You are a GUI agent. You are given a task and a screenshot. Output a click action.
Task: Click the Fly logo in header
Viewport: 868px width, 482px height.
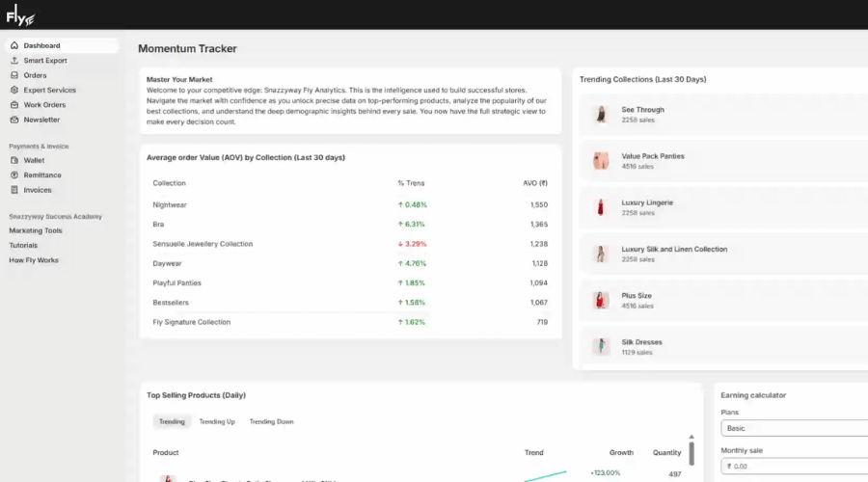(20, 14)
